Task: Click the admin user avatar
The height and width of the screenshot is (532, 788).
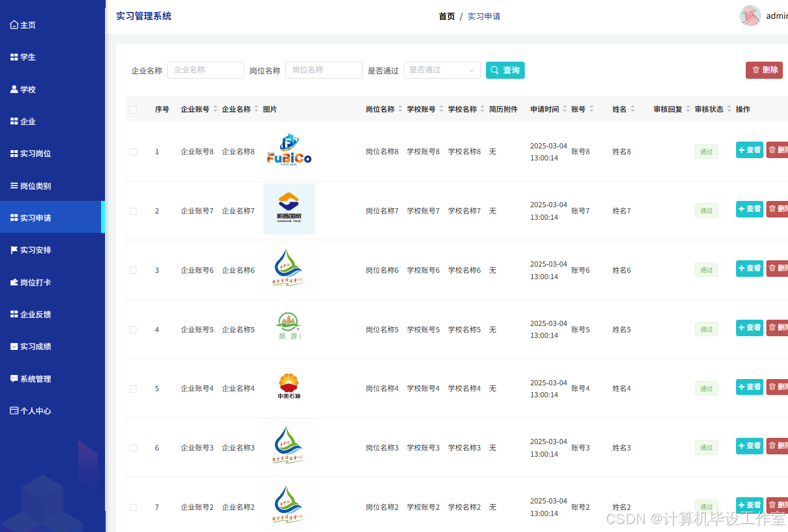Action: click(x=750, y=16)
